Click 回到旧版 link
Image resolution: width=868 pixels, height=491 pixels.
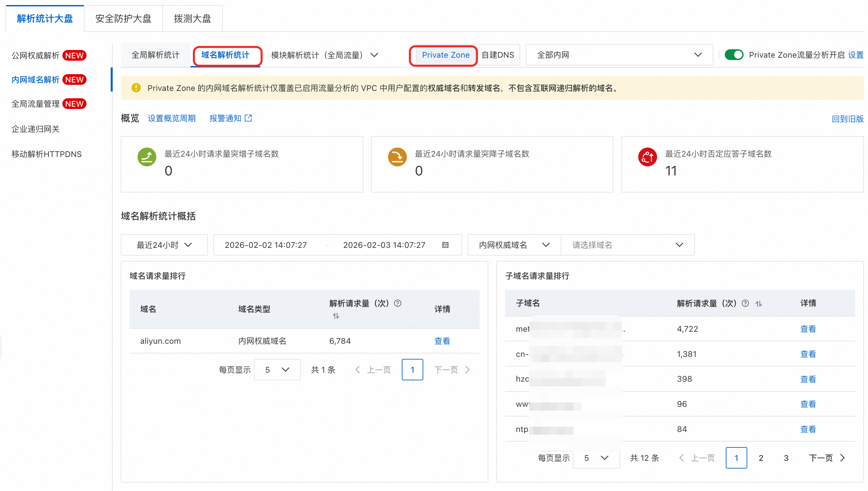[x=847, y=119]
